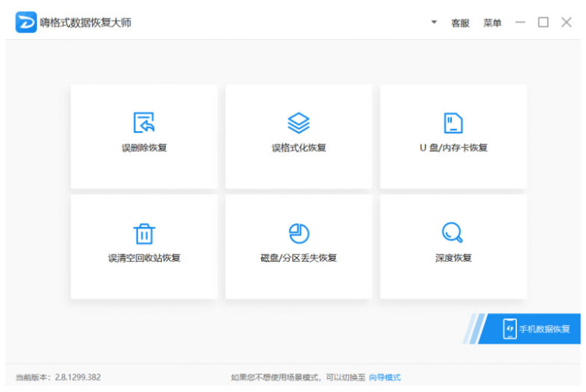Select the U盘/memory card icon
The height and width of the screenshot is (392, 586).
(453, 123)
